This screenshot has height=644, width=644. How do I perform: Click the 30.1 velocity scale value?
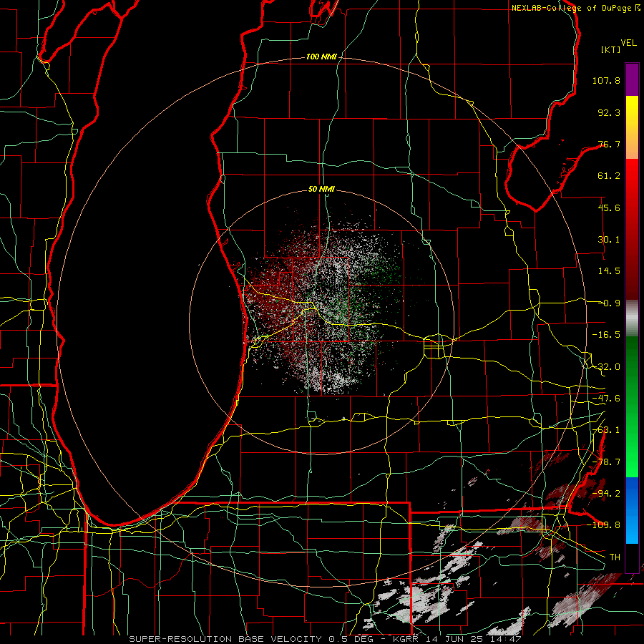click(x=609, y=240)
